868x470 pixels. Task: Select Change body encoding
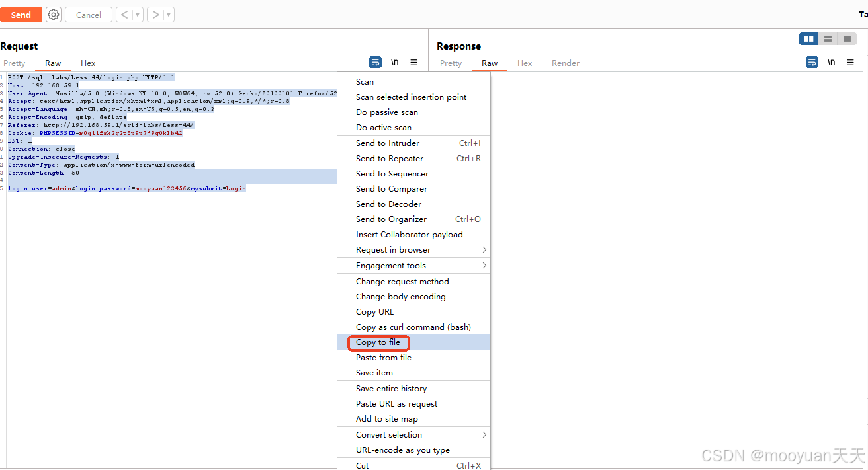click(x=413, y=297)
